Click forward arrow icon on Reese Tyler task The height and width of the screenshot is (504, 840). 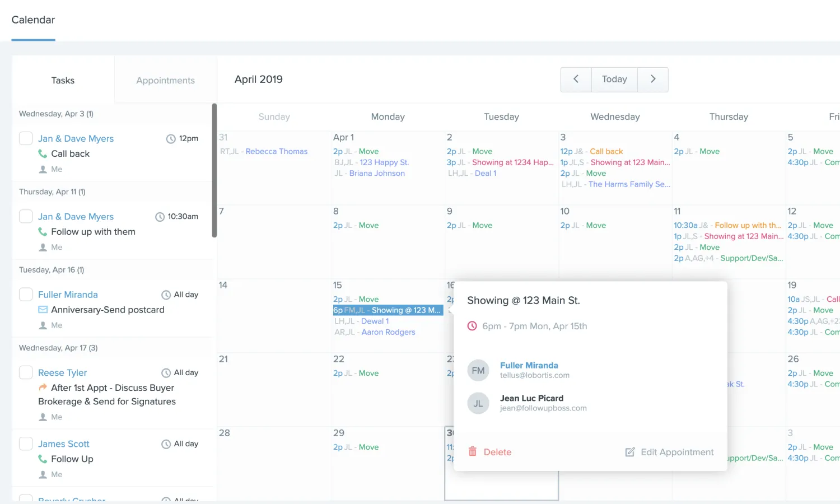[43, 388]
